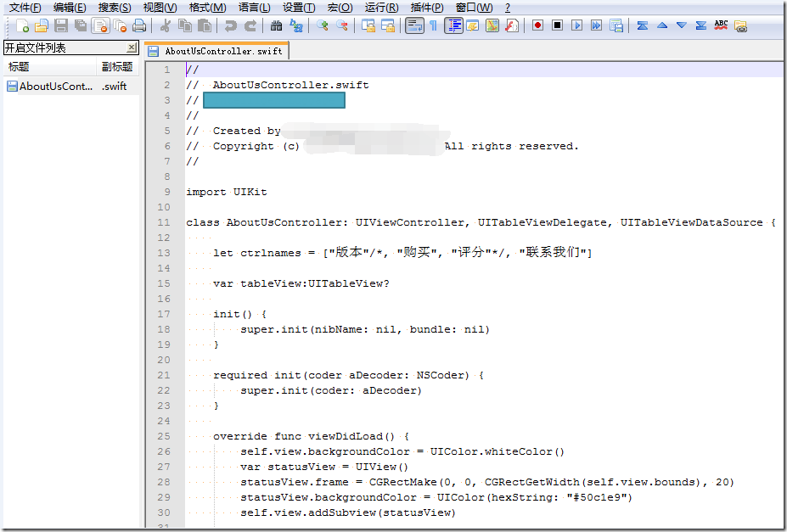The image size is (787, 532).
Task: Toggle synchronized horizontal scrolling
Action: [x=388, y=25]
